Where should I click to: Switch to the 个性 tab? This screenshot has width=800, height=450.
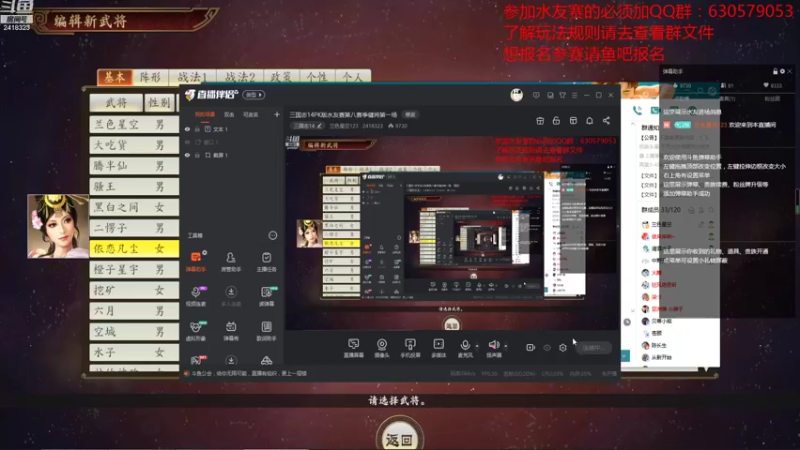pos(317,77)
